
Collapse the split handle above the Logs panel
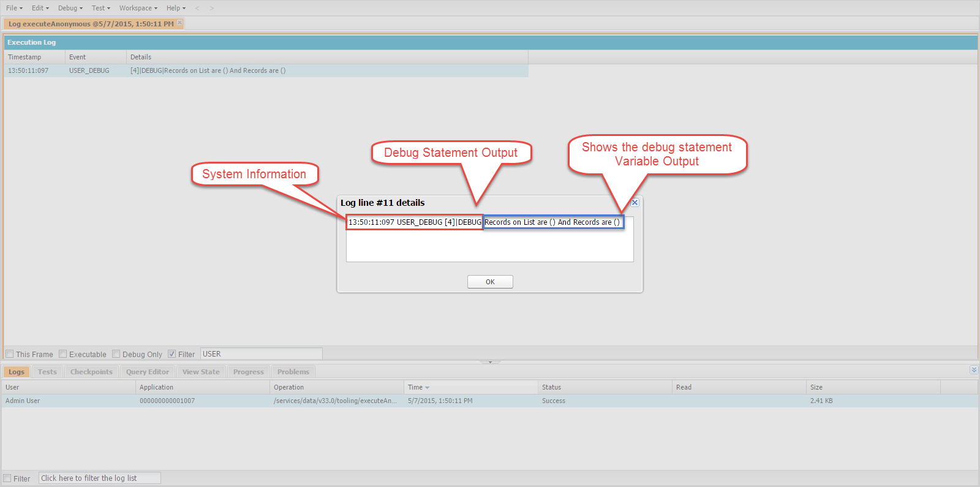pyautogui.click(x=490, y=362)
